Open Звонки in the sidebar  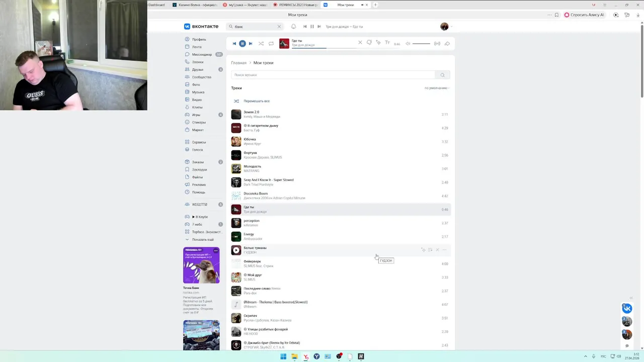coord(198,62)
